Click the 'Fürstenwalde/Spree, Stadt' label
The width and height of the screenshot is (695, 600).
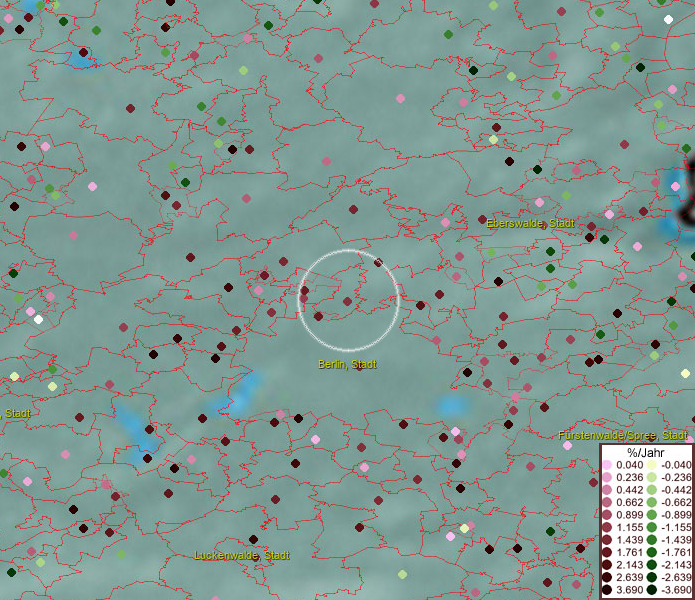623,436
